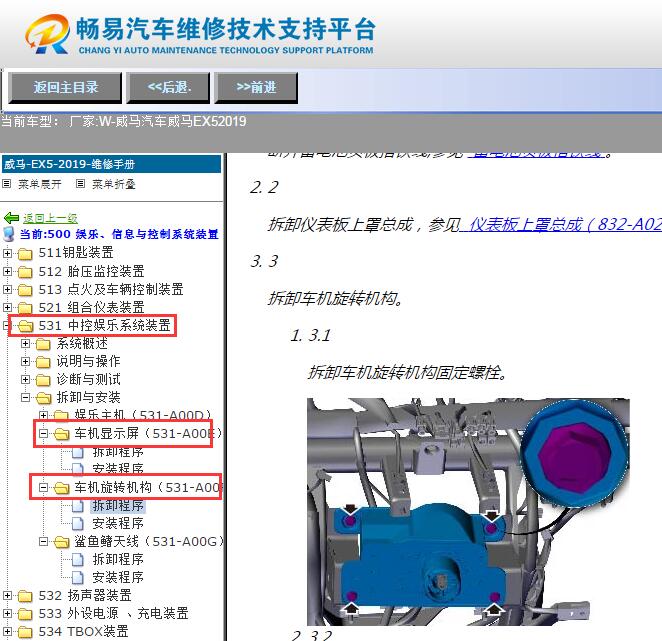Expand the 说明与操作 folder node
The width and height of the screenshot is (662, 641).
pyautogui.click(x=25, y=362)
